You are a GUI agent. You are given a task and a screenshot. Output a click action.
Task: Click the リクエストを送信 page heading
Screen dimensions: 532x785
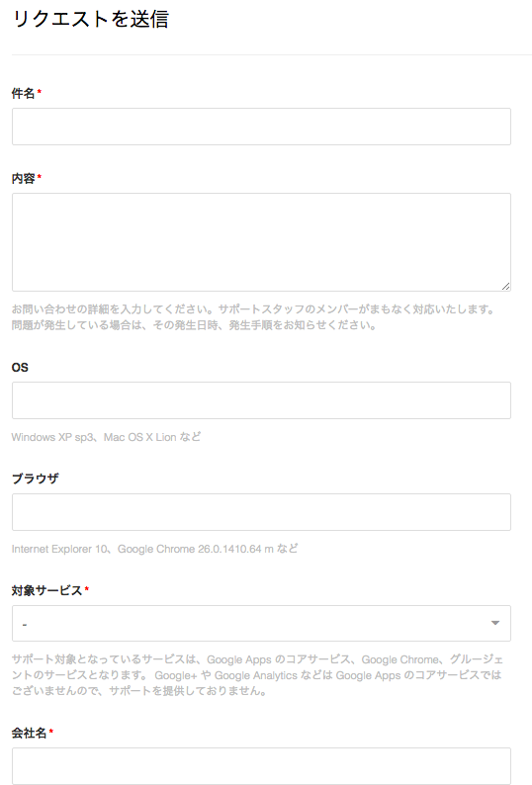click(x=90, y=19)
